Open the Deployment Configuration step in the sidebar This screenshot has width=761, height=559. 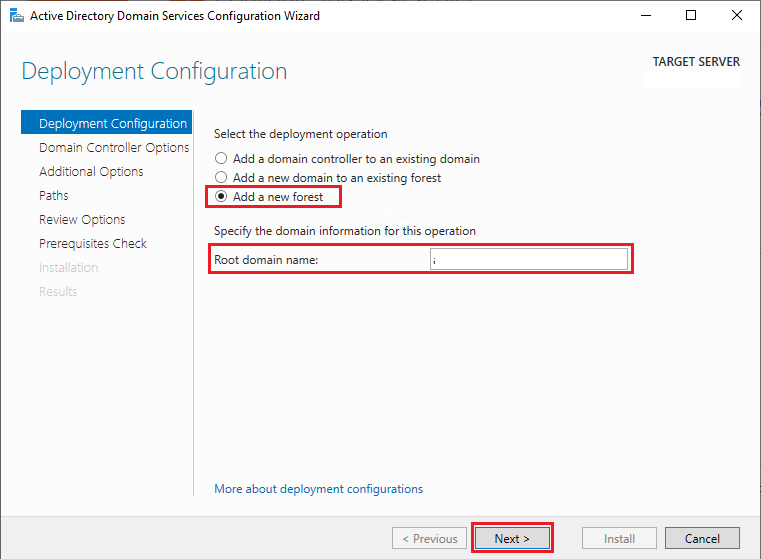[x=107, y=123]
